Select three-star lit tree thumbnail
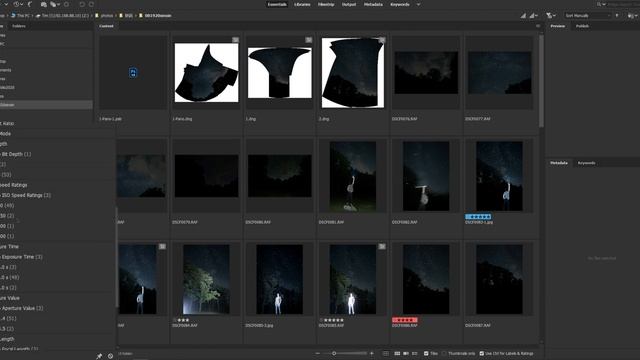 click(x=206, y=279)
